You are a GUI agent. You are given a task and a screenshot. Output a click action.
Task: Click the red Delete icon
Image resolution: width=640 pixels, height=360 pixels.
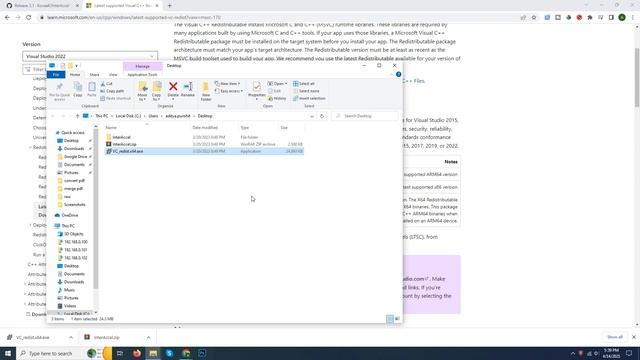point(173,86)
